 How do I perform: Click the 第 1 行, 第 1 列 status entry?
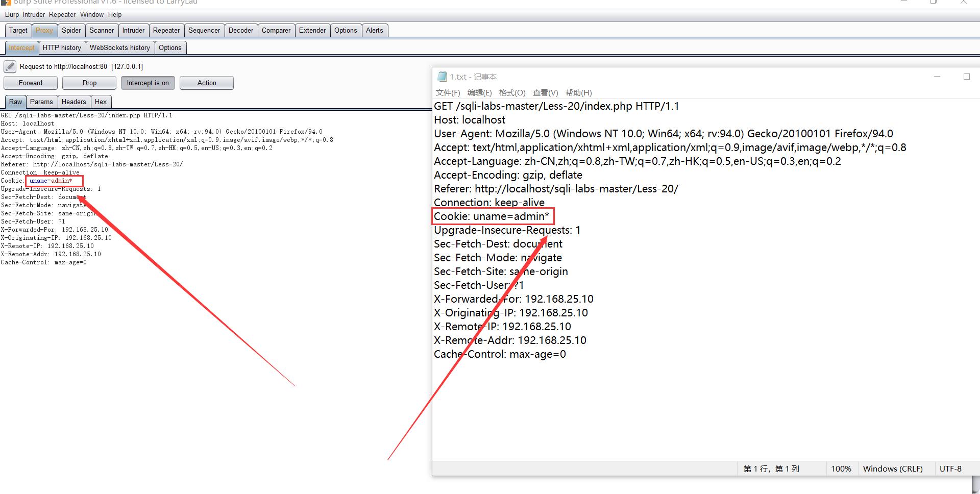(771, 469)
